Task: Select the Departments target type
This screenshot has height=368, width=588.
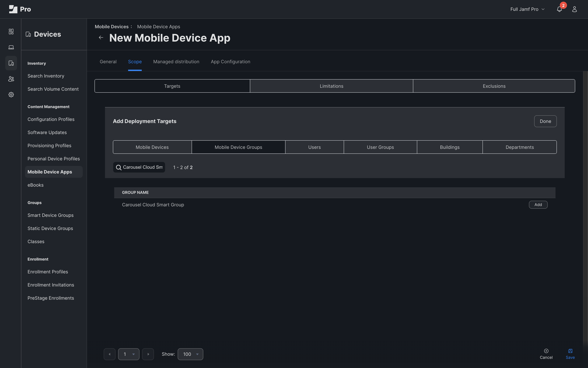Action: (520, 147)
